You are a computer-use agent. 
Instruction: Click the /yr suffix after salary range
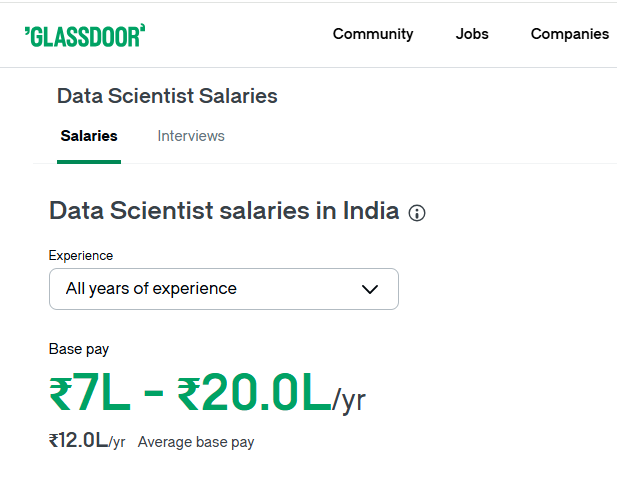point(349,400)
